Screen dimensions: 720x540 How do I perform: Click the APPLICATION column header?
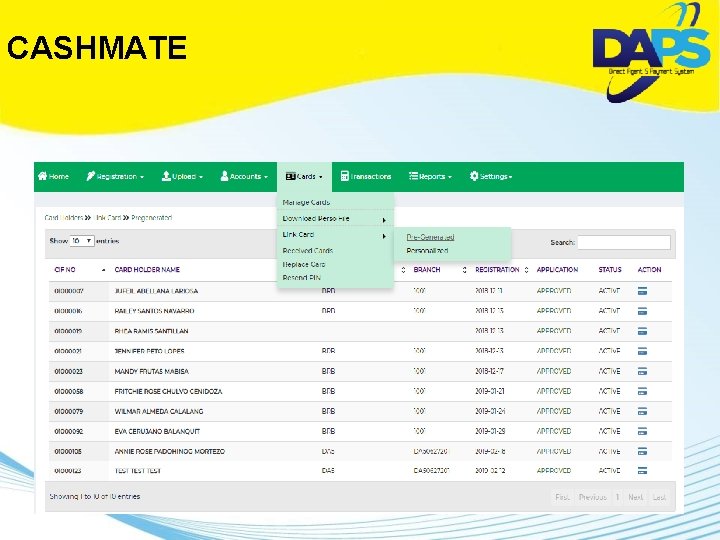tap(557, 270)
